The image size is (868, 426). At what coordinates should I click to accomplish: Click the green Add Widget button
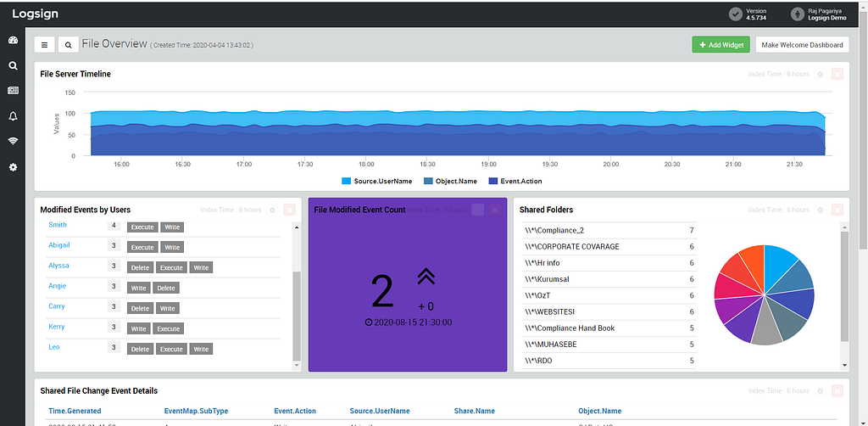click(x=721, y=45)
